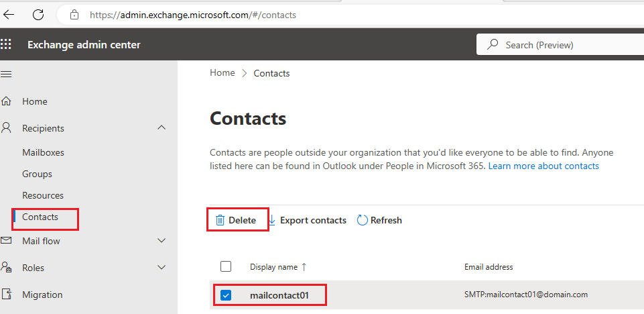The width and height of the screenshot is (644, 314).
Task: Select Contacts in the sidebar
Action: tap(40, 217)
